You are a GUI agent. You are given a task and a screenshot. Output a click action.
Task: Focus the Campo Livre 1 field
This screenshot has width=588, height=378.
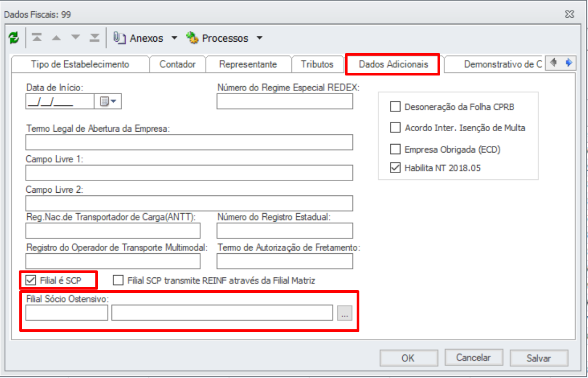(x=190, y=173)
